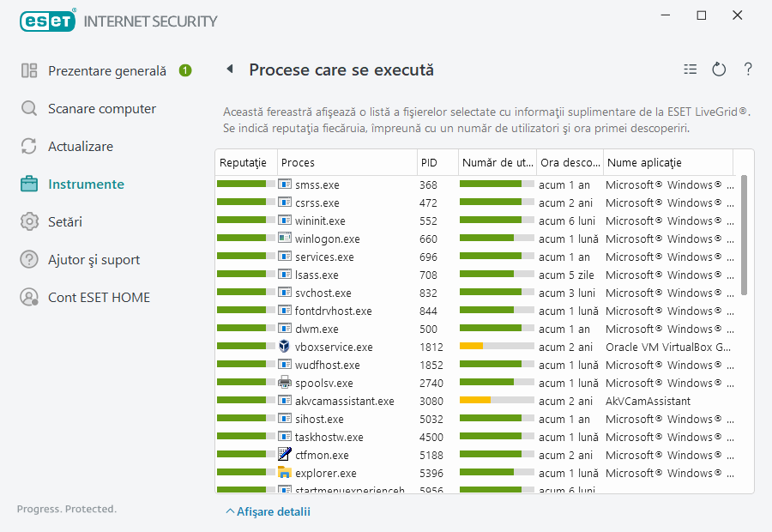Select the akvcamassistant.exe process row
The height and width of the screenshot is (532, 772).
pos(344,402)
